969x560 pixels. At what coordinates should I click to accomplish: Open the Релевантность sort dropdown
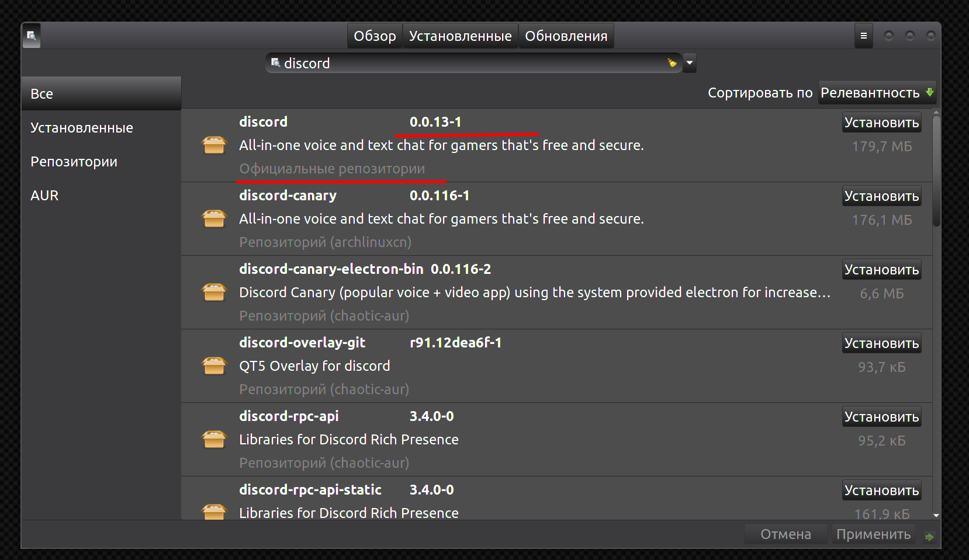877,93
